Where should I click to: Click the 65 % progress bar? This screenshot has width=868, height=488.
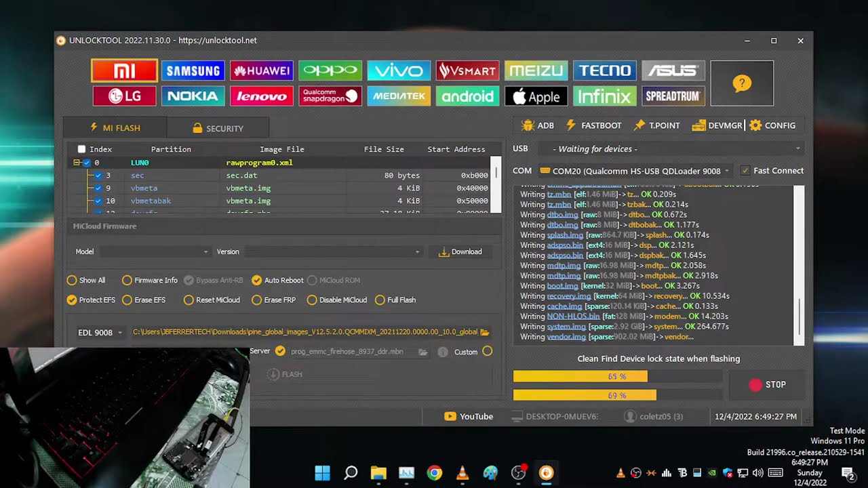click(618, 376)
